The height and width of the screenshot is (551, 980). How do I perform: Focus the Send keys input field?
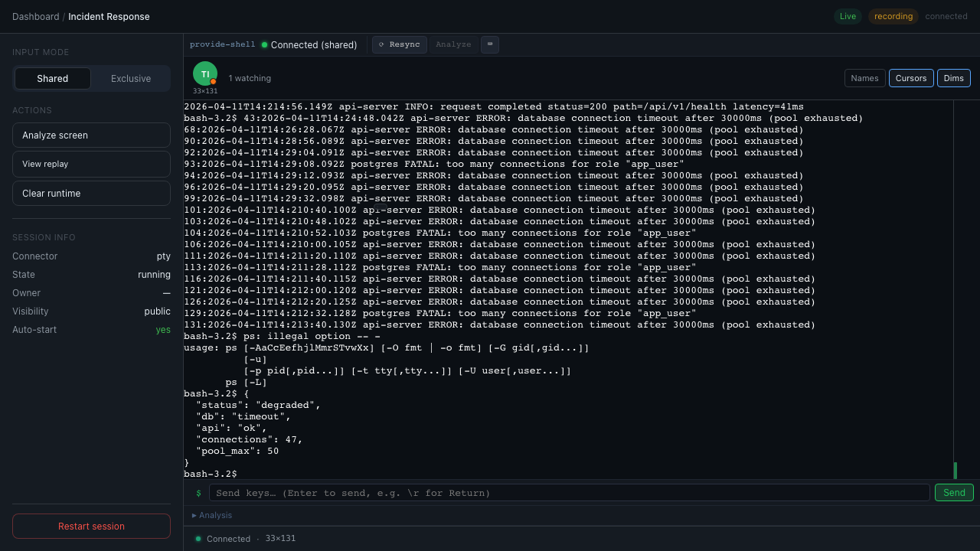click(570, 492)
